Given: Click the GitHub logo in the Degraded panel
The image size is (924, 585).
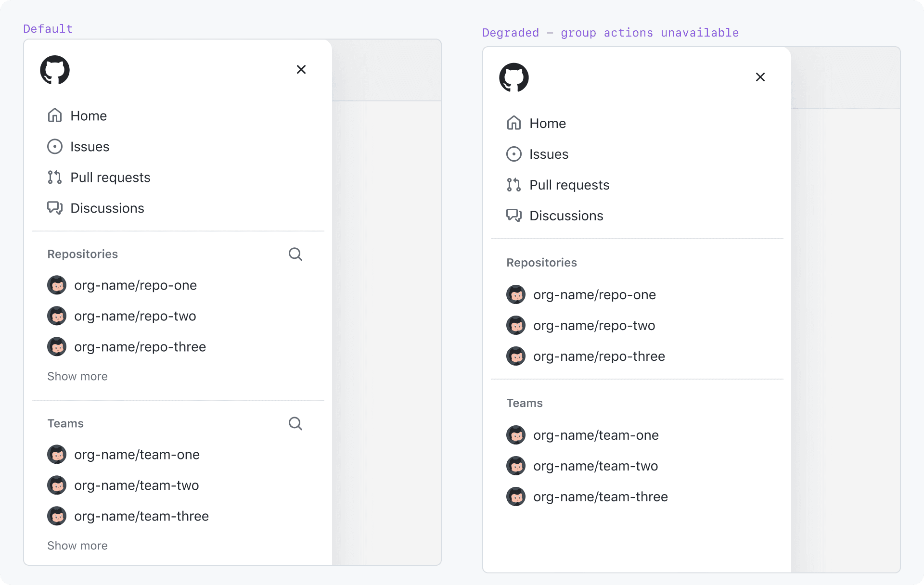Looking at the screenshot, I should point(514,77).
